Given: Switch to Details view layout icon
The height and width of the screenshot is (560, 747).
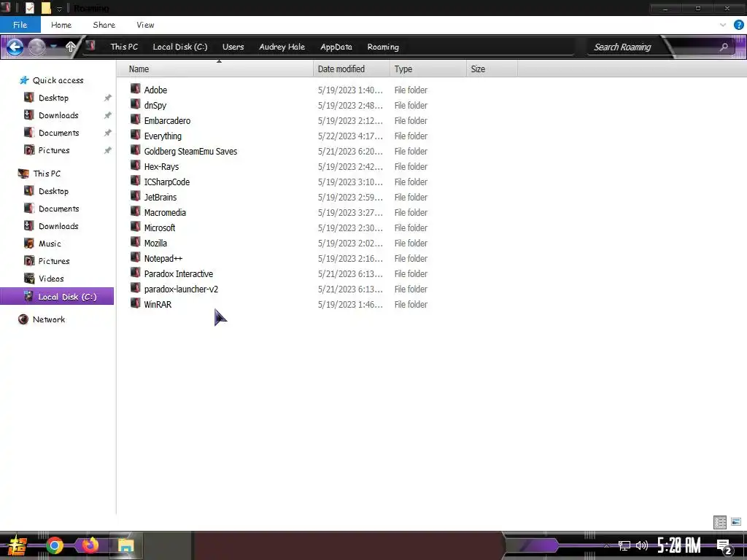Looking at the screenshot, I should 720,522.
